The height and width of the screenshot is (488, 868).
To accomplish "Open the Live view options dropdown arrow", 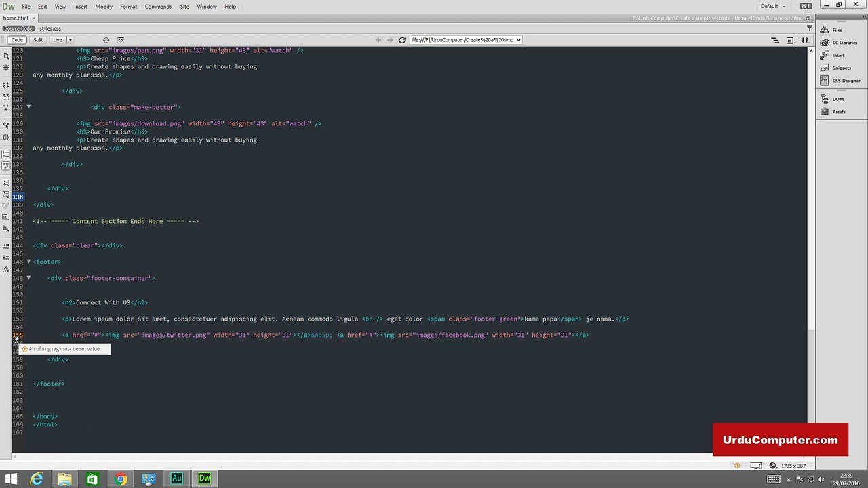I will pyautogui.click(x=70, y=40).
